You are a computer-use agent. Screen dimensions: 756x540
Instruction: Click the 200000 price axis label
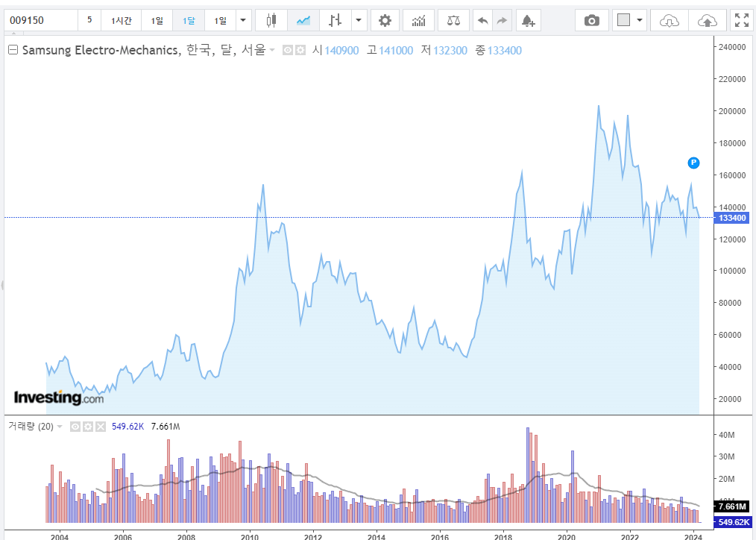point(732,111)
